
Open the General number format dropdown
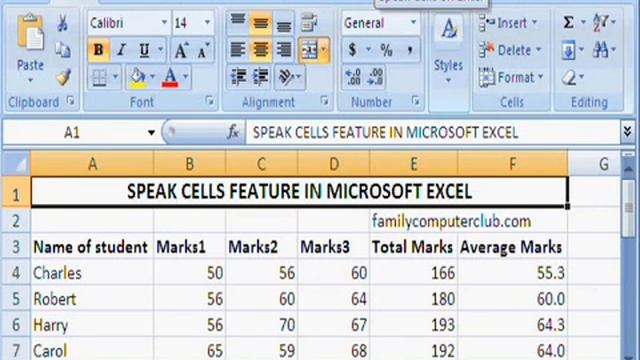(x=413, y=22)
